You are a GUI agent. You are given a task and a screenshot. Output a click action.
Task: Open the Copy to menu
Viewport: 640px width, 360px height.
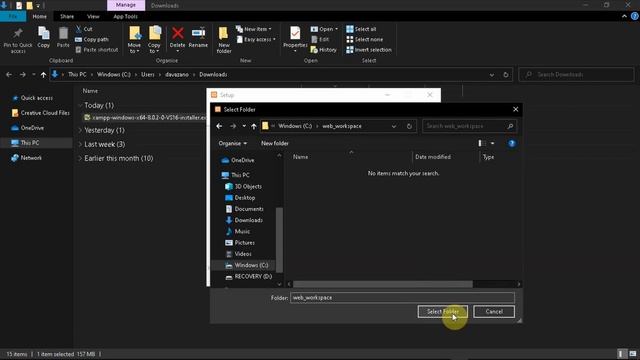(x=154, y=40)
